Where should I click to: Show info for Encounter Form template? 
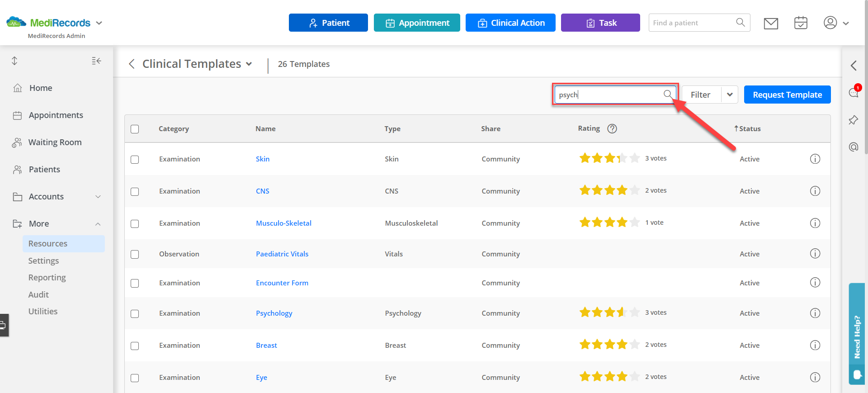[x=815, y=282]
